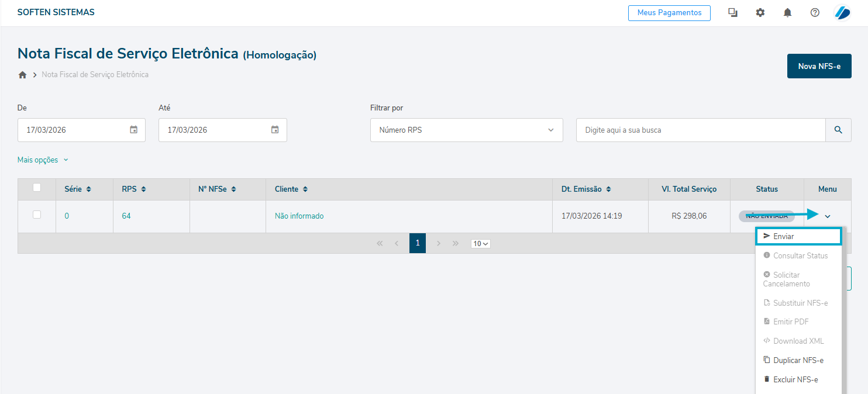This screenshot has height=394, width=868.
Task: Open the screens/windows icon in header
Action: coord(732,13)
